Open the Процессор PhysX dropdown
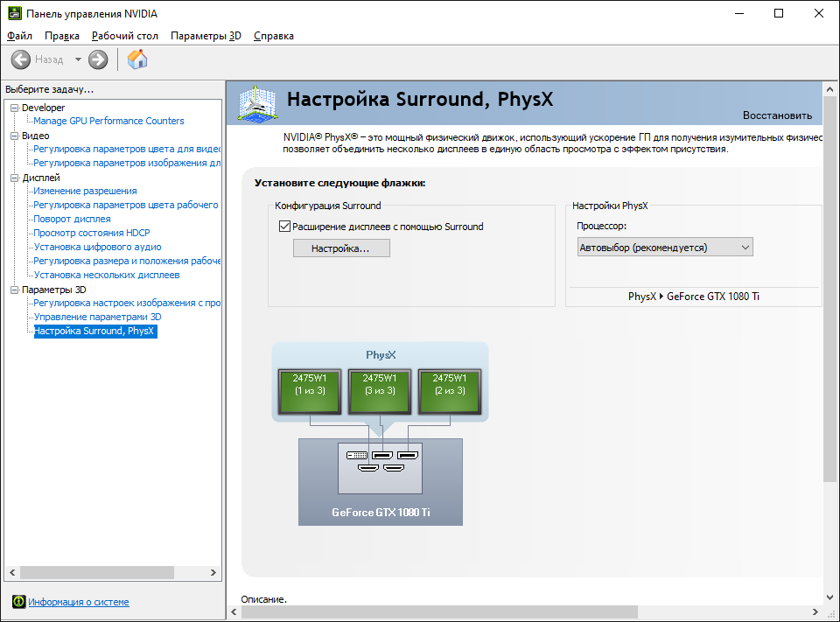840x622 pixels. [x=665, y=247]
